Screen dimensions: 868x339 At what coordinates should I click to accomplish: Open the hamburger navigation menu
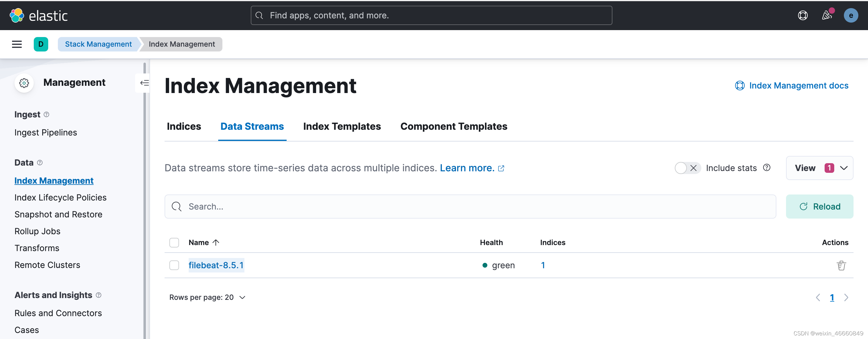(x=17, y=44)
